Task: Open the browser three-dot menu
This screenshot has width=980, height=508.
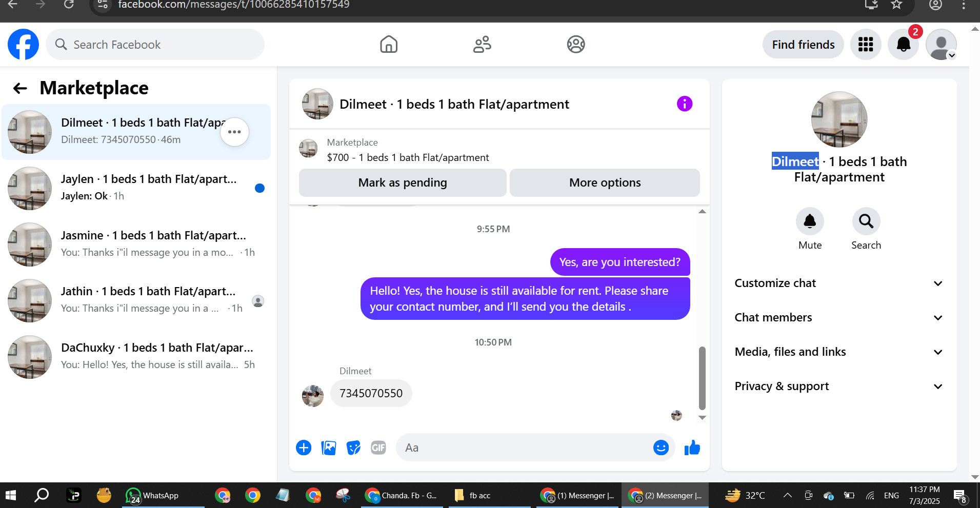Action: 964,5
